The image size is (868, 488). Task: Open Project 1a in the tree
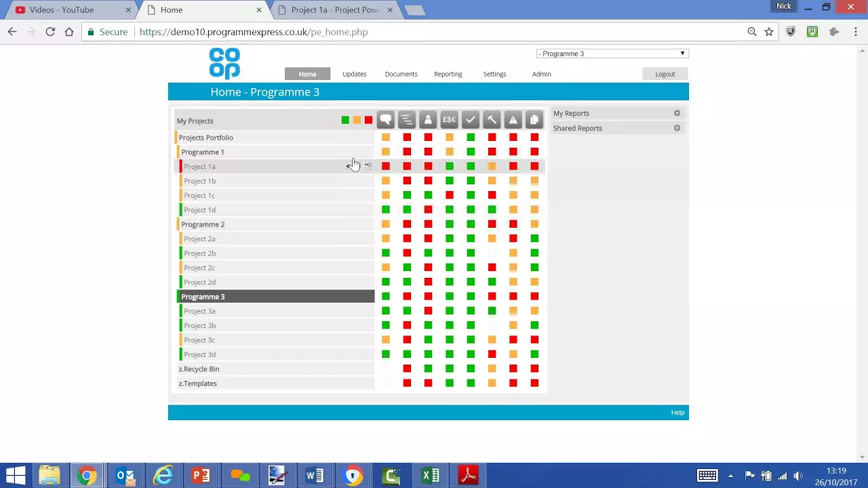(x=199, y=166)
